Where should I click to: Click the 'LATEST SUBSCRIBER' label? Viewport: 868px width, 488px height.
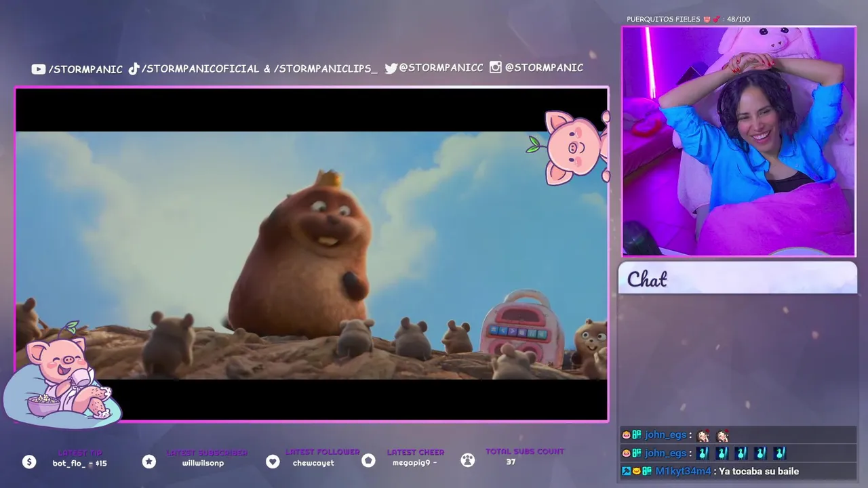pos(207,453)
